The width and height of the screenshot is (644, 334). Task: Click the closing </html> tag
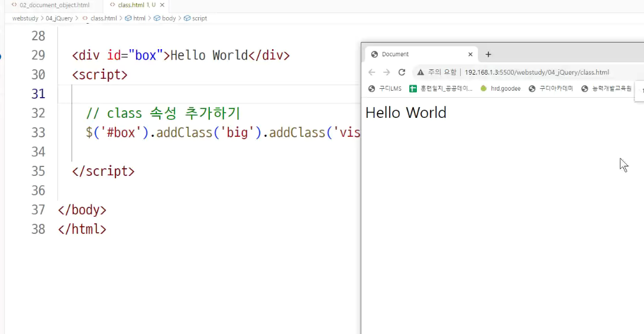click(x=82, y=229)
